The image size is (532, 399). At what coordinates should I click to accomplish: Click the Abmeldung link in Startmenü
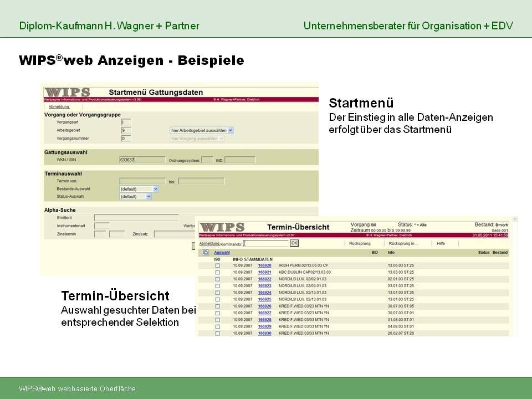(59, 107)
